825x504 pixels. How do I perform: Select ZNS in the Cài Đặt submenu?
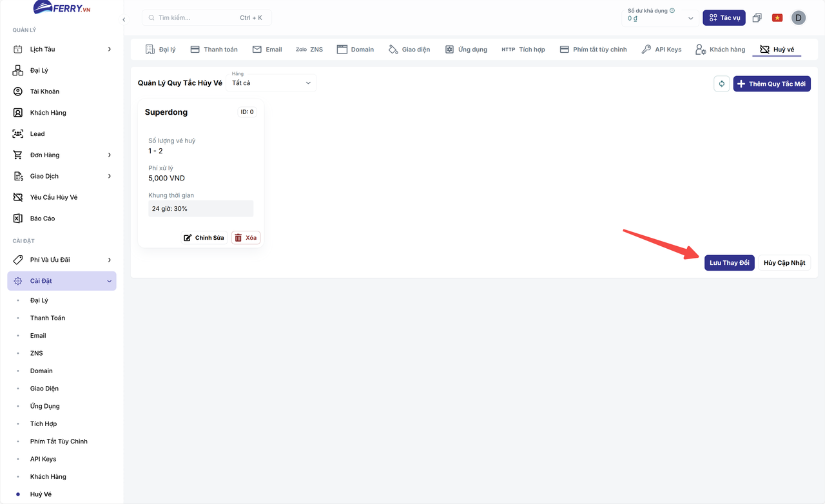click(x=36, y=353)
